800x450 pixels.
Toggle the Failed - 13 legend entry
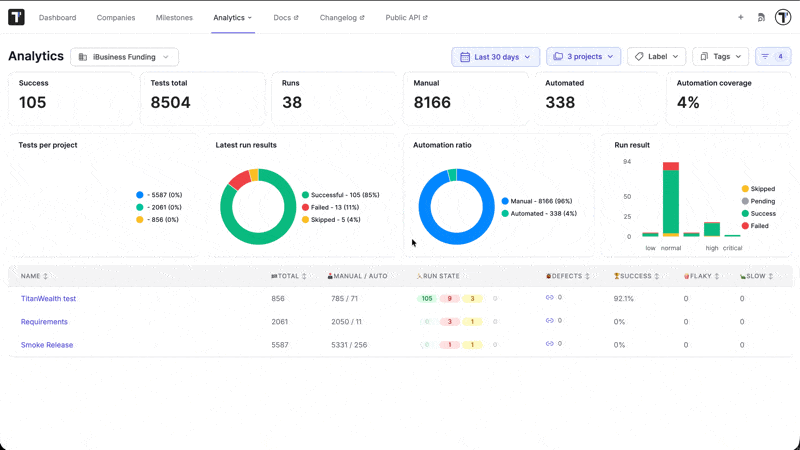click(x=331, y=207)
